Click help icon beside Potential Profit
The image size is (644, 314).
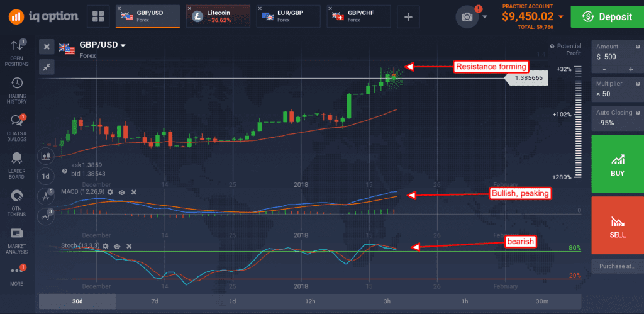click(552, 46)
